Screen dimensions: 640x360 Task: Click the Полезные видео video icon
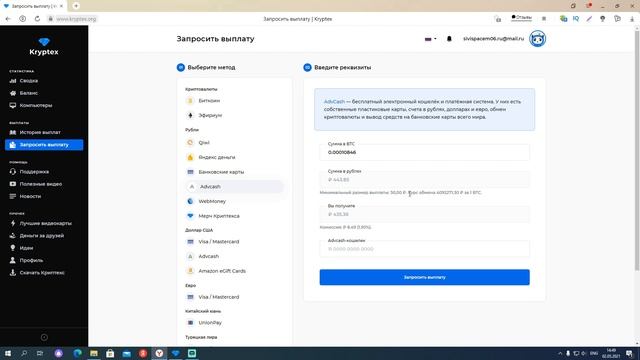pyautogui.click(x=13, y=184)
